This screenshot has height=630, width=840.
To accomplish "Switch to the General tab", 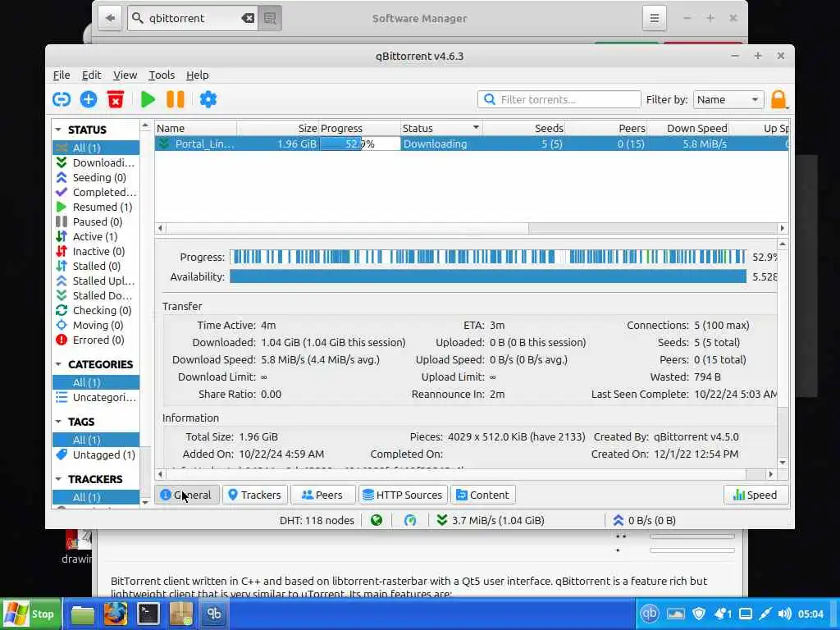I will pyautogui.click(x=186, y=495).
